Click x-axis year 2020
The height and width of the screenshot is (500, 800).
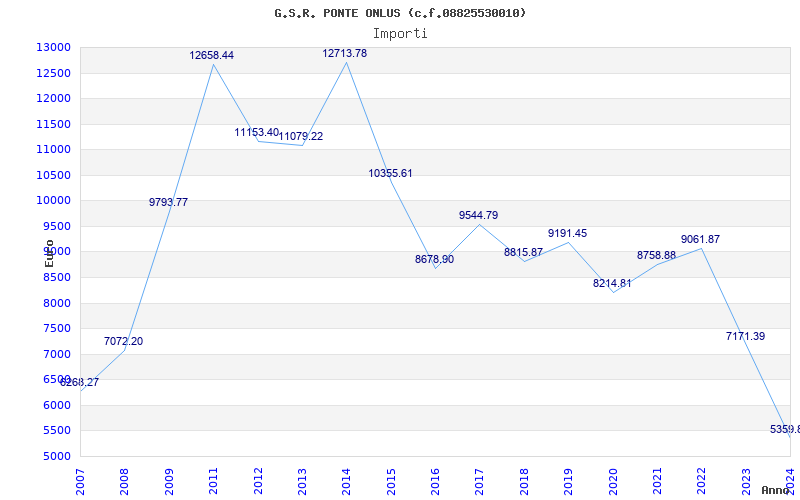[613, 482]
